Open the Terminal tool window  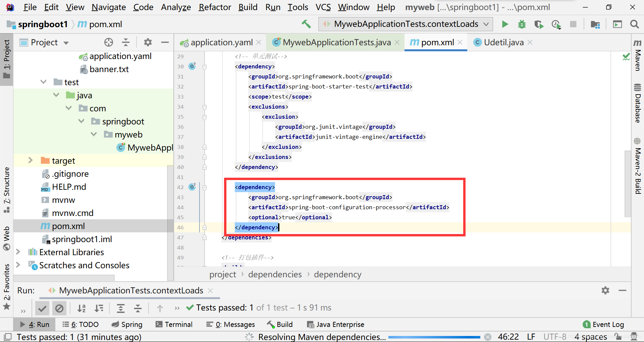[174, 325]
